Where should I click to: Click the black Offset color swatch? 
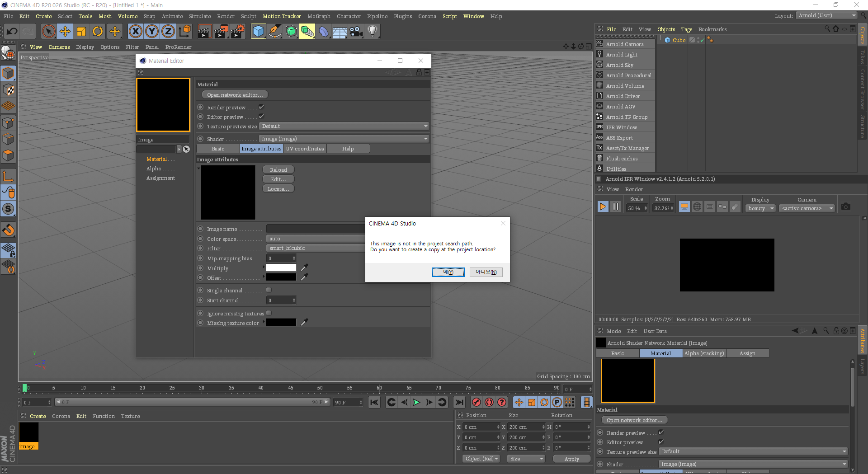point(281,277)
